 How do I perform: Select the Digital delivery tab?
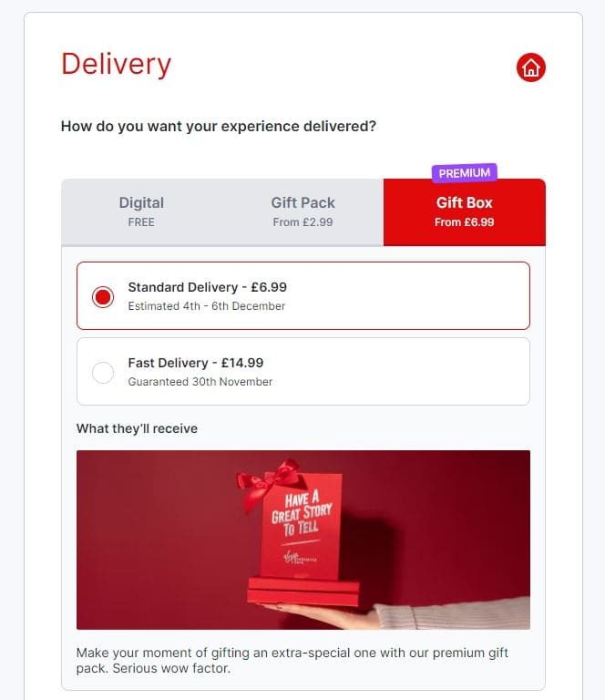(x=142, y=212)
